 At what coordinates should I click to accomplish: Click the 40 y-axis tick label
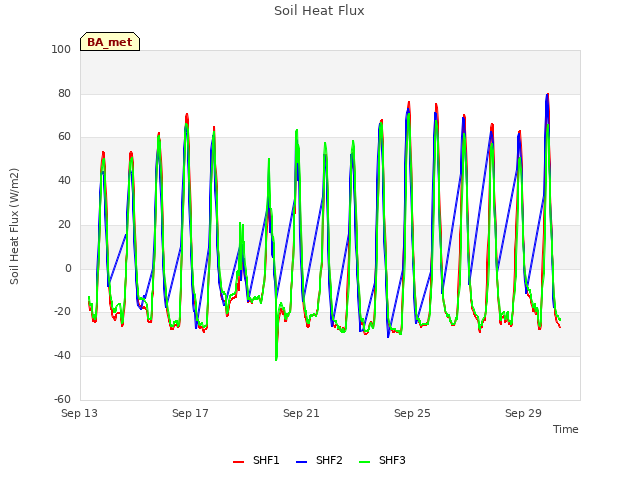(x=64, y=180)
